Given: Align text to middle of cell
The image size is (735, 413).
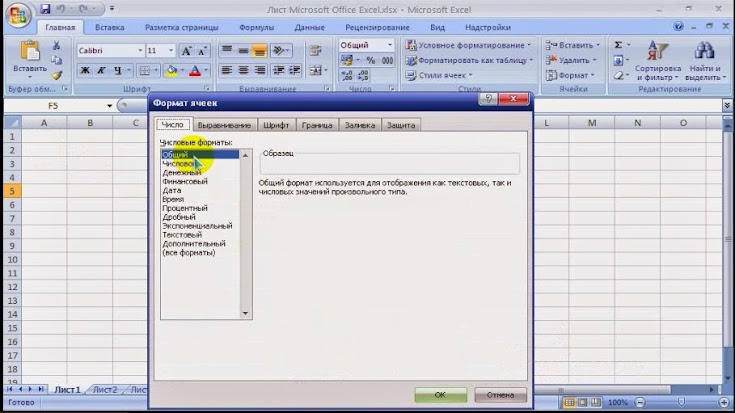Looking at the screenshot, I should (x=243, y=50).
